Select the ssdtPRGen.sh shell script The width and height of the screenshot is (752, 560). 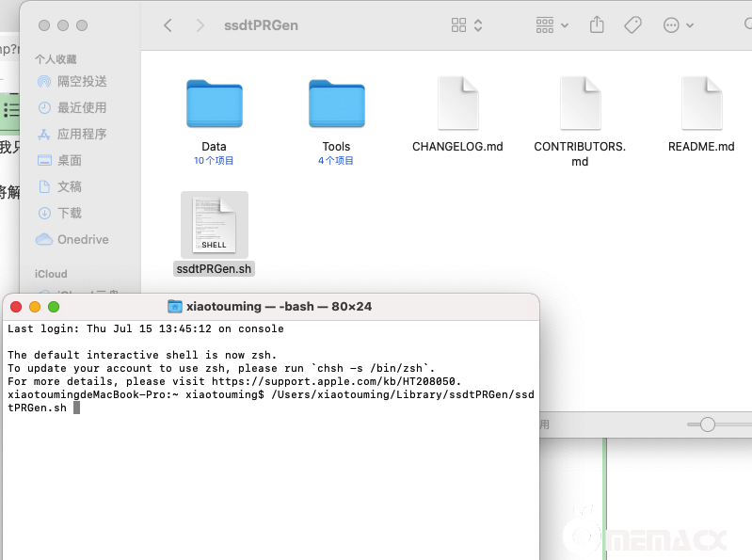point(214,226)
